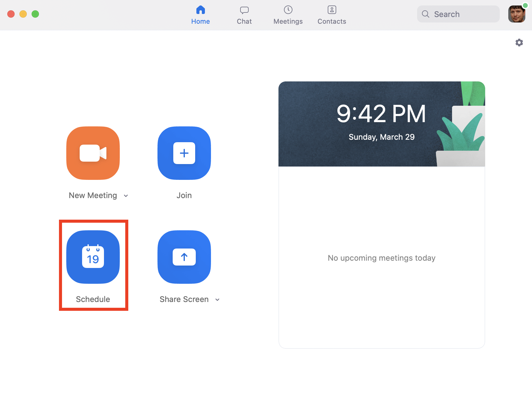
Task: Expand the Share Screen options chevron
Action: 217,300
